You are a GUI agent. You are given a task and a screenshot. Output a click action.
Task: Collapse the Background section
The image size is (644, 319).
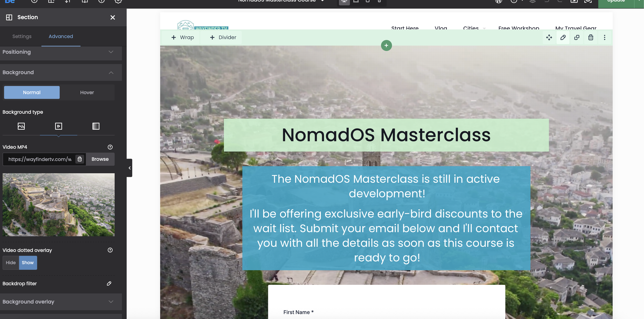(61, 72)
